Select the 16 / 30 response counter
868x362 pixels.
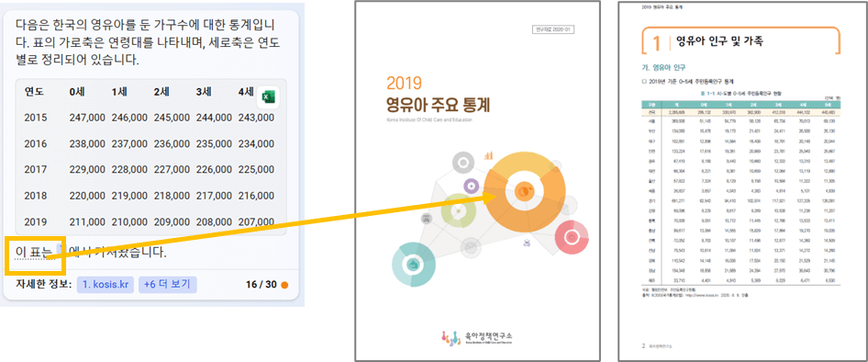261,285
